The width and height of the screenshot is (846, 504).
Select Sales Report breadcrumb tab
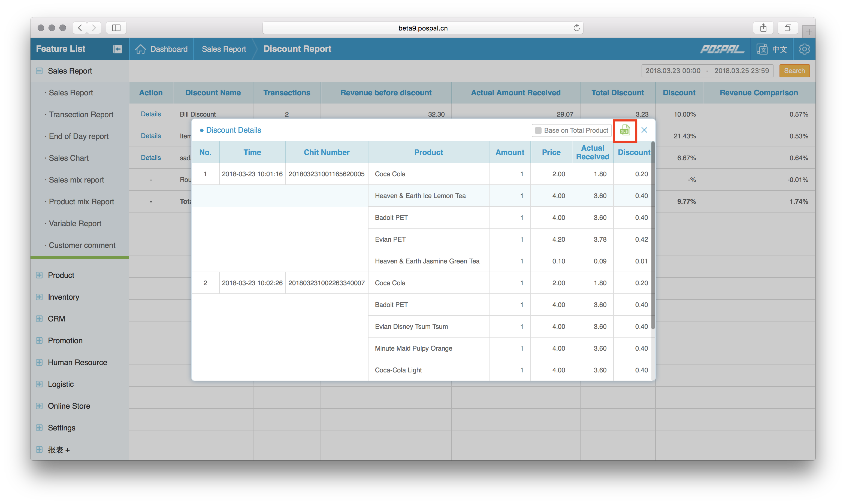click(x=223, y=49)
